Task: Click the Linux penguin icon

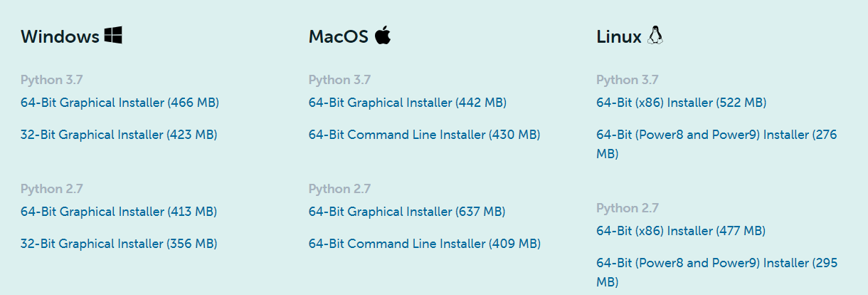Action: (x=655, y=36)
